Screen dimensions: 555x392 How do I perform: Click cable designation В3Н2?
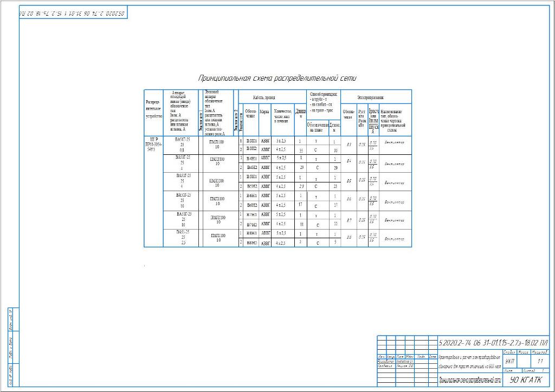[x=251, y=148]
